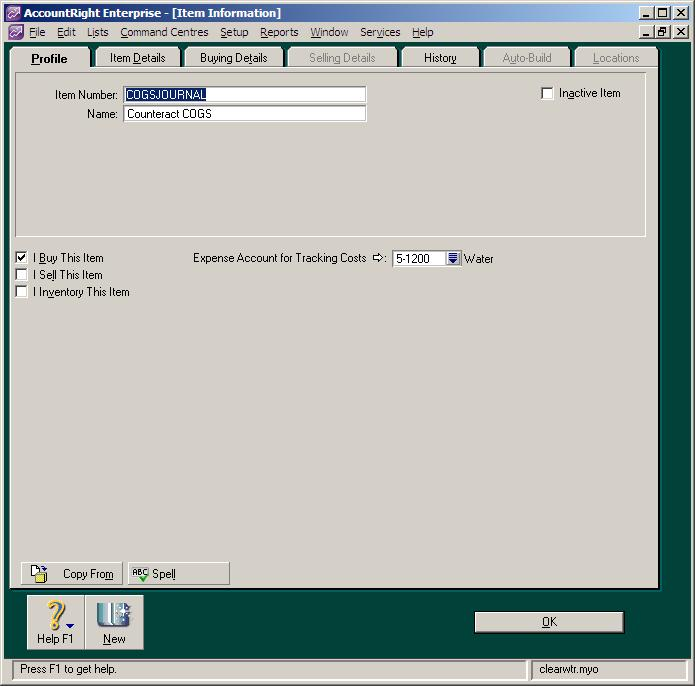Click the disabled Selling Details tab

tap(342, 58)
